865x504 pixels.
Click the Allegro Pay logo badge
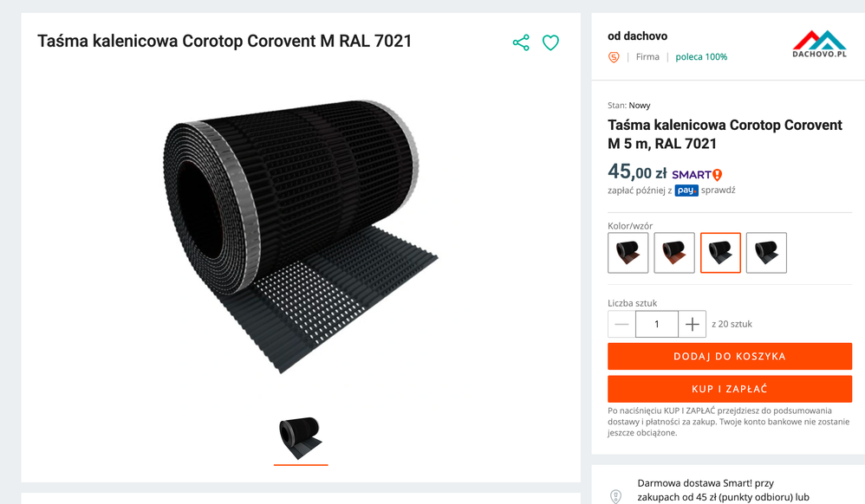[686, 191]
